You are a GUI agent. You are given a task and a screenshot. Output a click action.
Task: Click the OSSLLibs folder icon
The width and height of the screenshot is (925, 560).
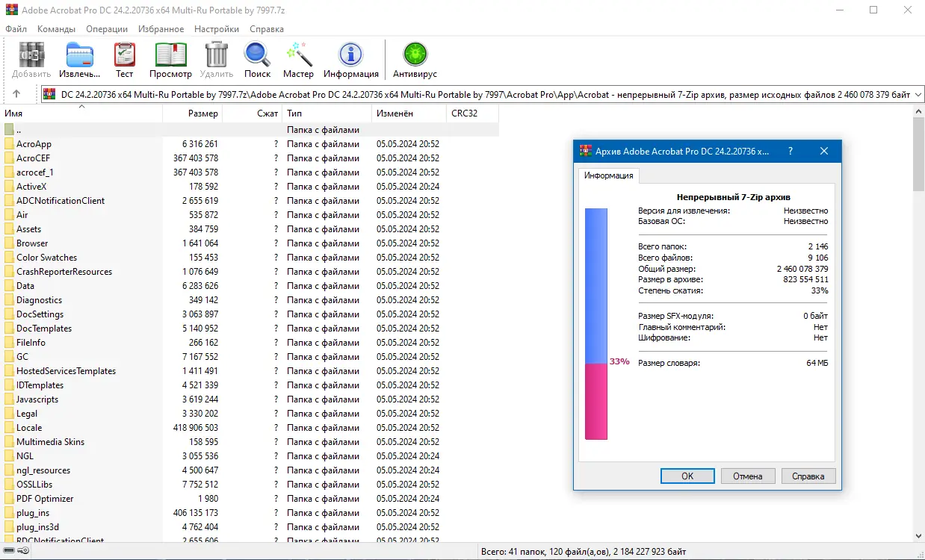[9, 485]
